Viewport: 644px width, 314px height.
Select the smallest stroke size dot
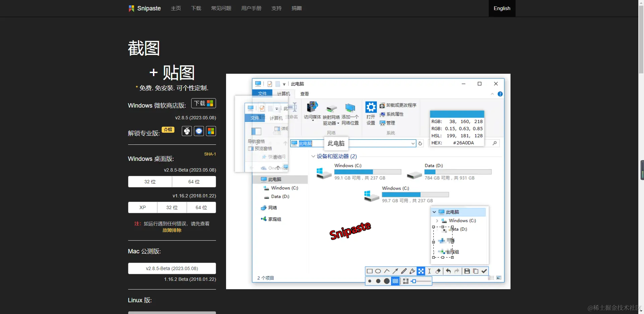pyautogui.click(x=370, y=281)
